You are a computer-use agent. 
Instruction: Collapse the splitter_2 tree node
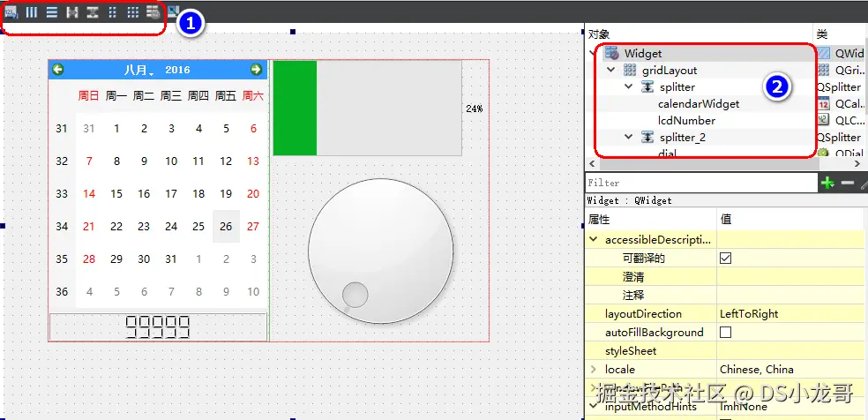point(629,138)
